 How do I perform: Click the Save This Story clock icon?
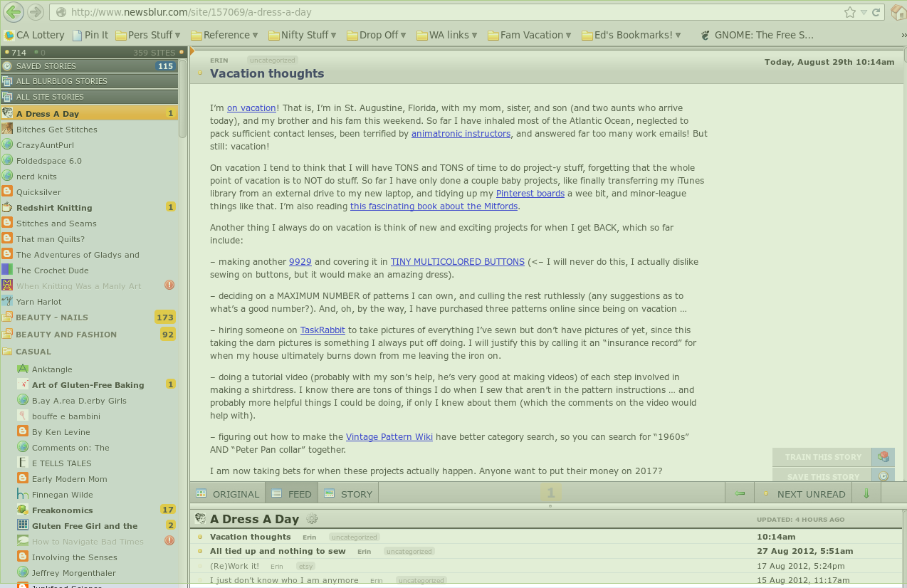(884, 477)
